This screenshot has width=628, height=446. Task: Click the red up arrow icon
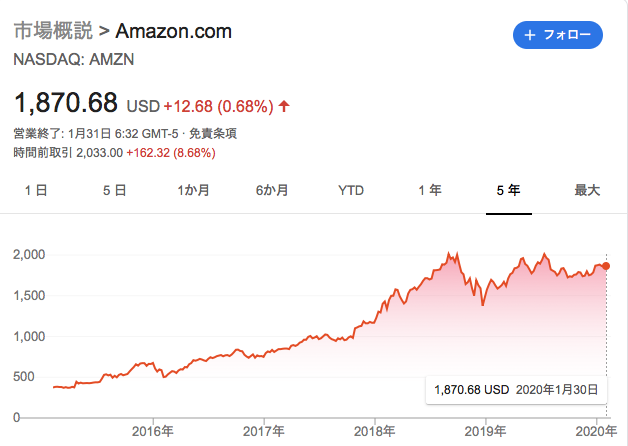point(284,104)
